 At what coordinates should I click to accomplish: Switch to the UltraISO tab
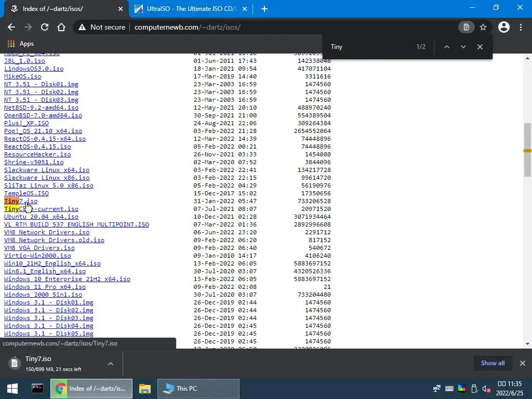click(191, 9)
